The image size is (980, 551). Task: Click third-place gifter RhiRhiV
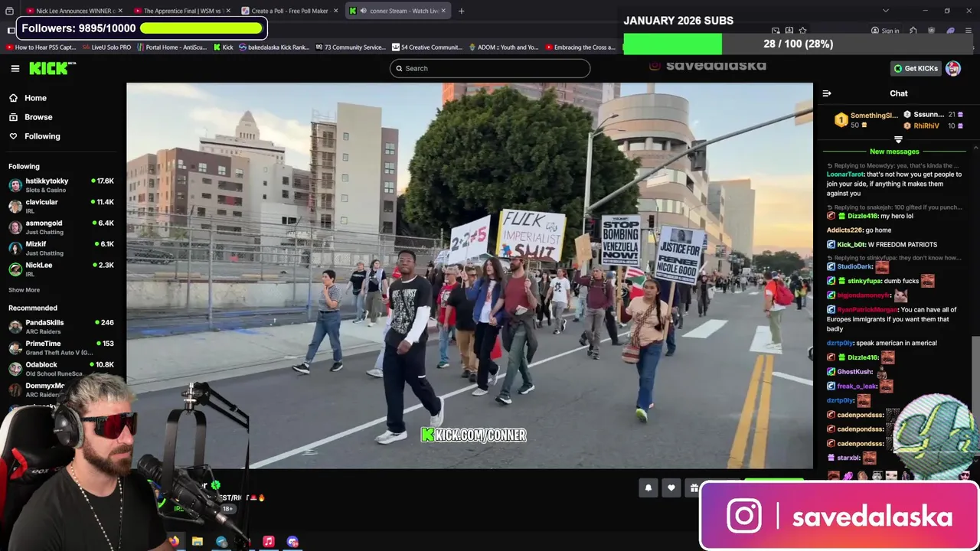(926, 126)
